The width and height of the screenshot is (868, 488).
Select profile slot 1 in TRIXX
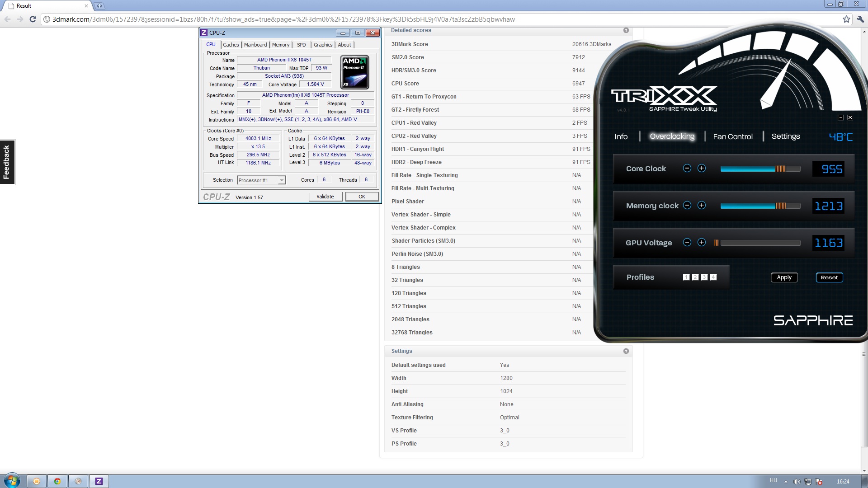[x=686, y=277]
